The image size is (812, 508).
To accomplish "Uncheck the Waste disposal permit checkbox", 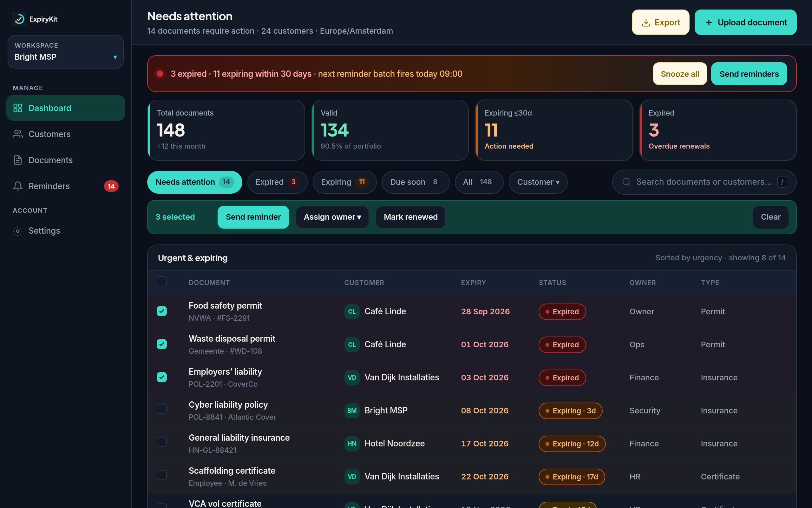I will tap(162, 344).
